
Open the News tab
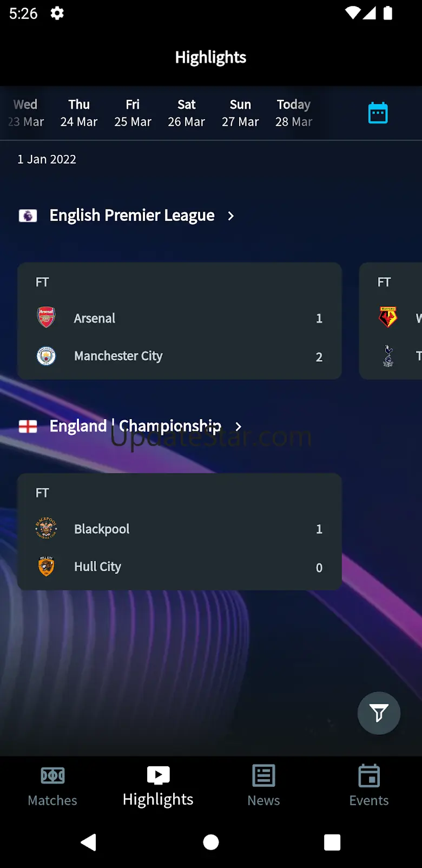[x=263, y=786]
